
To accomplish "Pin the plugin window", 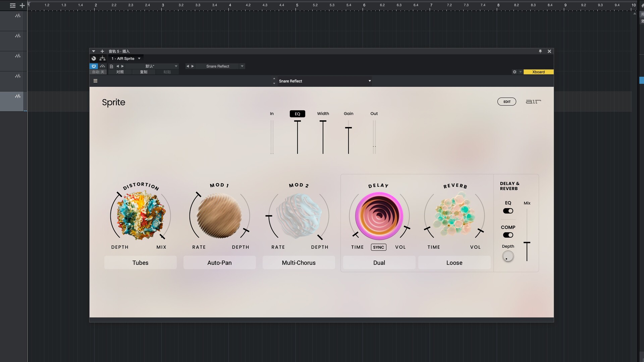I will point(540,51).
